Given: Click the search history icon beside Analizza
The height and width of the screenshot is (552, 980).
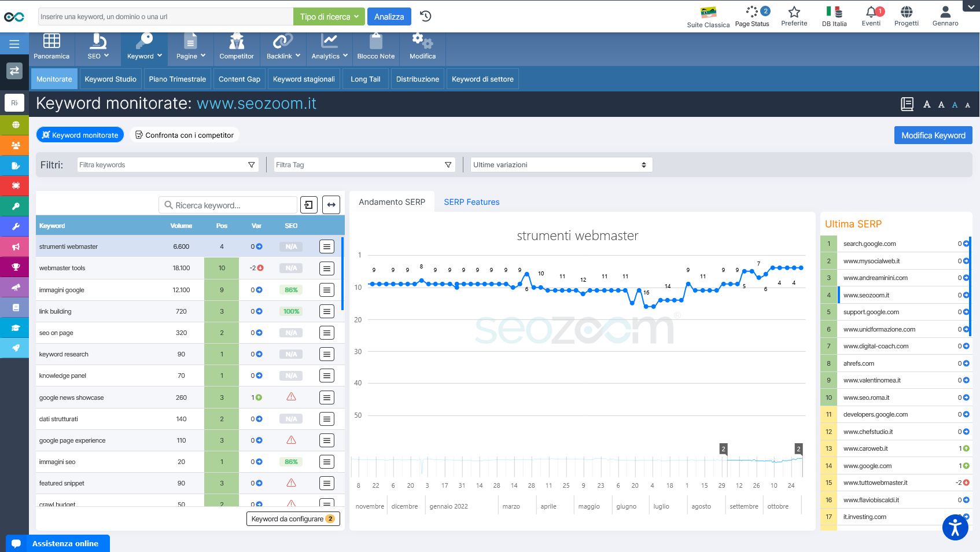Looking at the screenshot, I should pos(426,17).
